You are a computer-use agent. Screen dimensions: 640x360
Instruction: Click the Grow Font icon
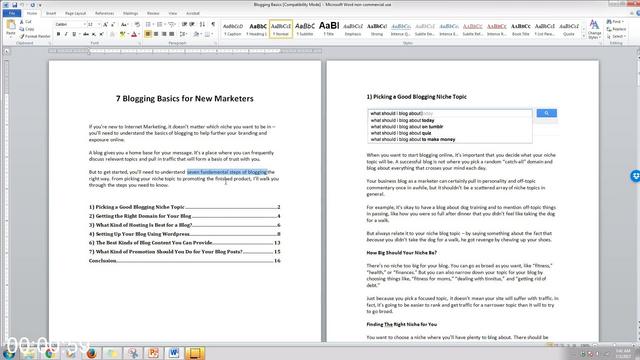click(x=105, y=25)
